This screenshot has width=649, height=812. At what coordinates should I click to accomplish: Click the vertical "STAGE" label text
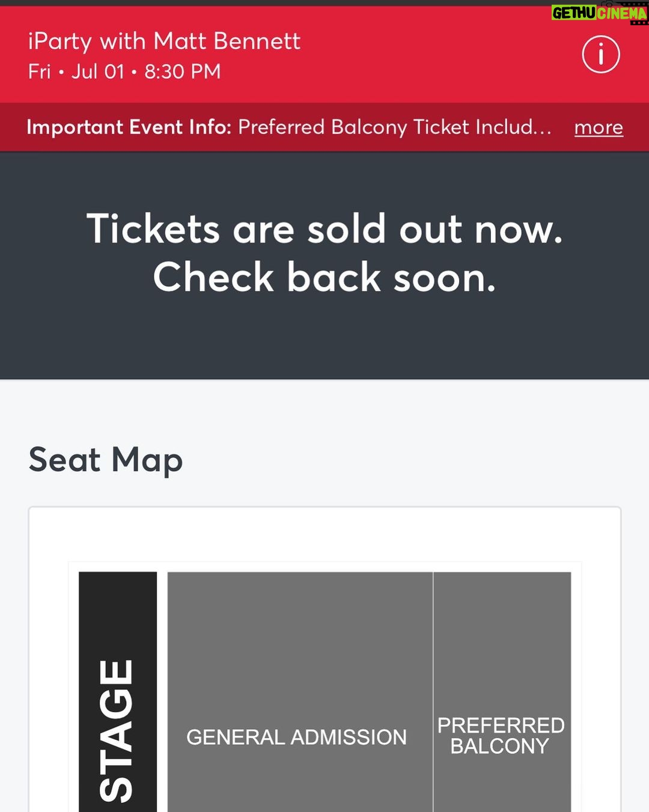tap(117, 730)
